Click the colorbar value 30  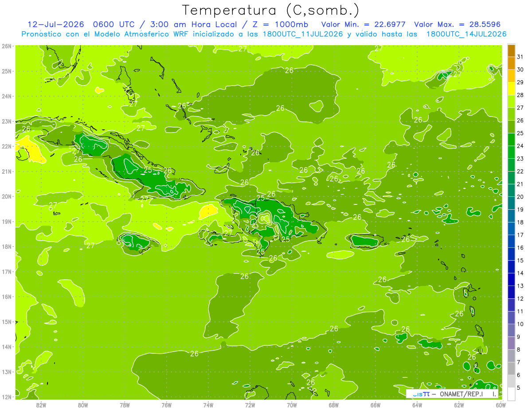520,70
